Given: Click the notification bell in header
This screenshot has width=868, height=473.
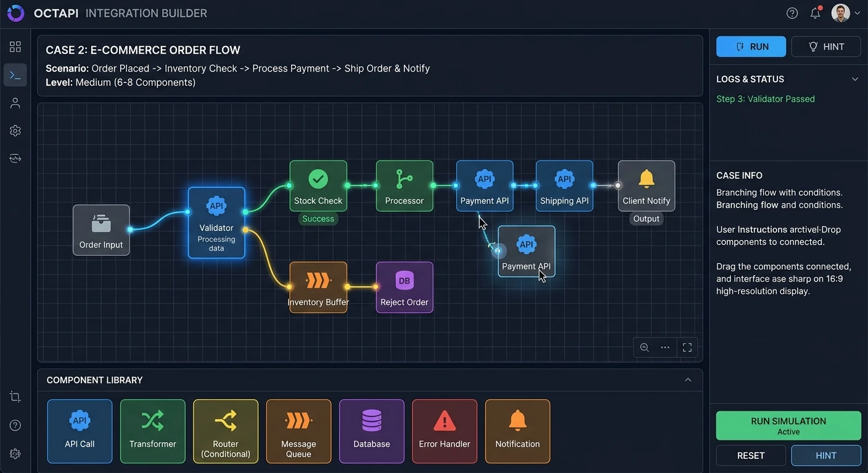Looking at the screenshot, I should (816, 13).
